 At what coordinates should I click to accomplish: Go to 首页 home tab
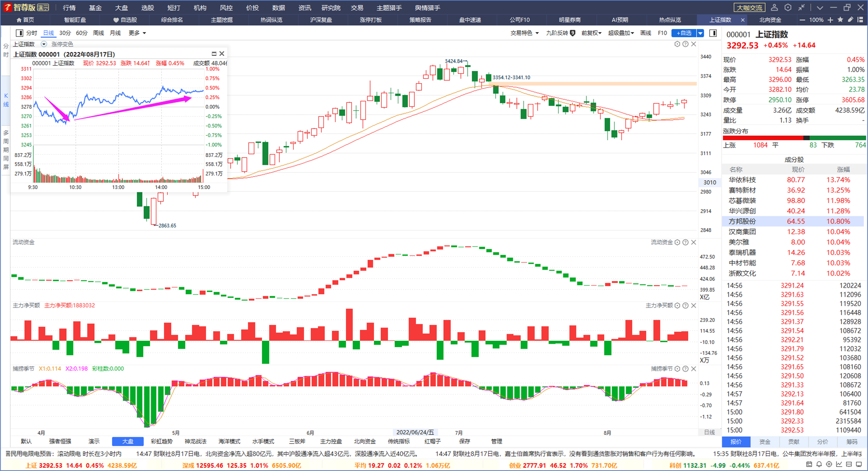(x=25, y=20)
